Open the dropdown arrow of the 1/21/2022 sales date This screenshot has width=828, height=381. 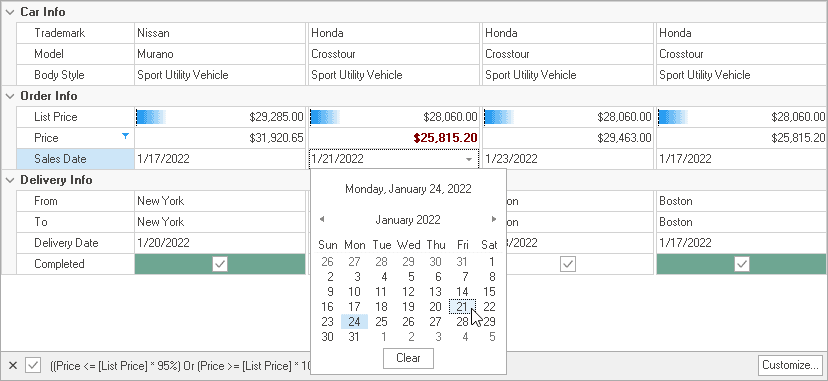[x=469, y=159]
